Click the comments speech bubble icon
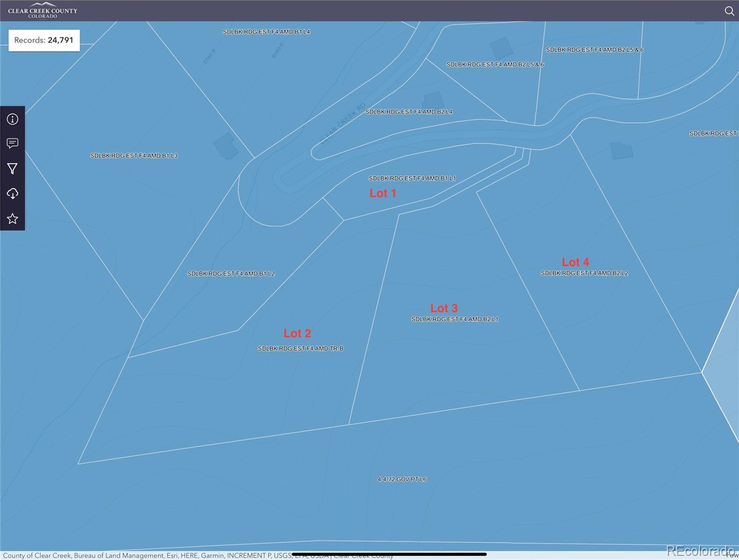The height and width of the screenshot is (560, 739). [x=13, y=143]
